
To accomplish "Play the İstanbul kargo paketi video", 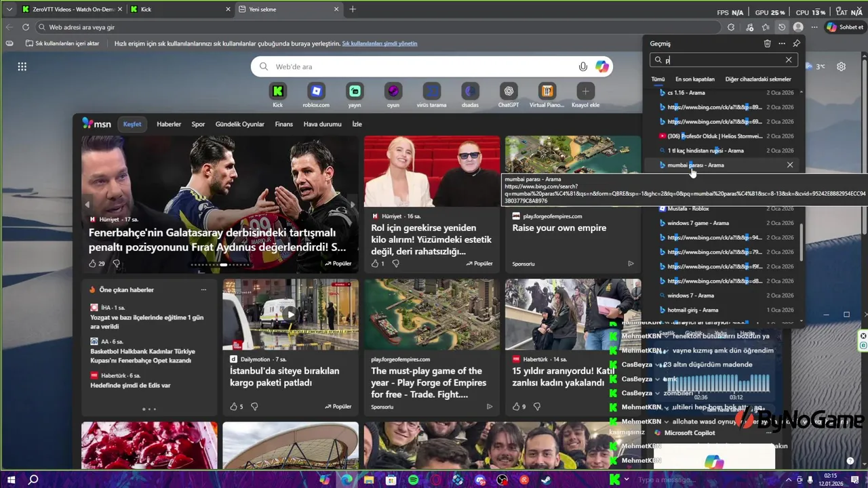I will click(290, 314).
